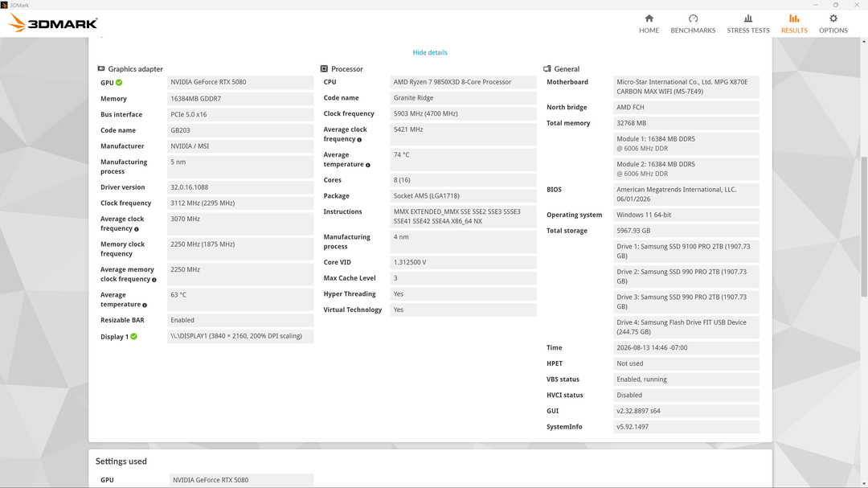Click the AMD Ryzen 7 9850X3D processor value

(464, 82)
